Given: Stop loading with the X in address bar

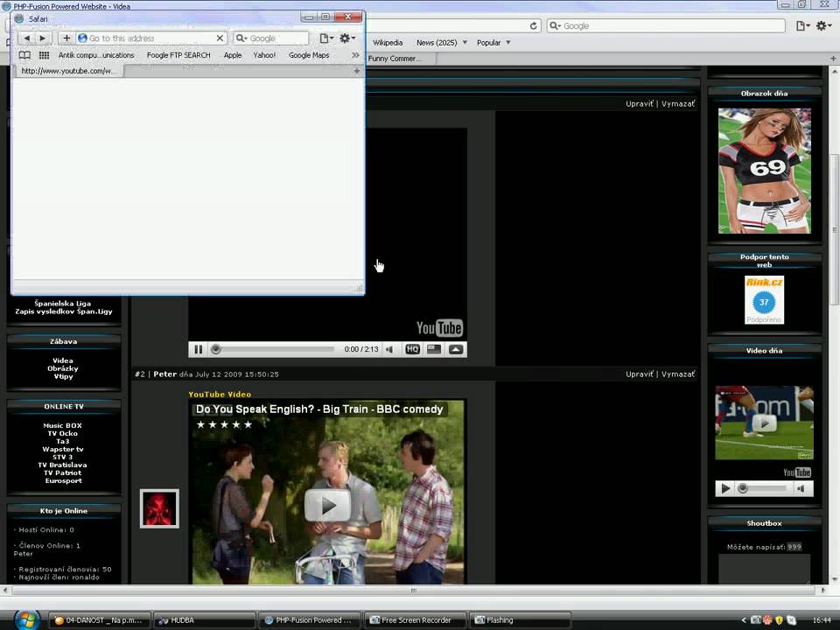Looking at the screenshot, I should coord(220,38).
